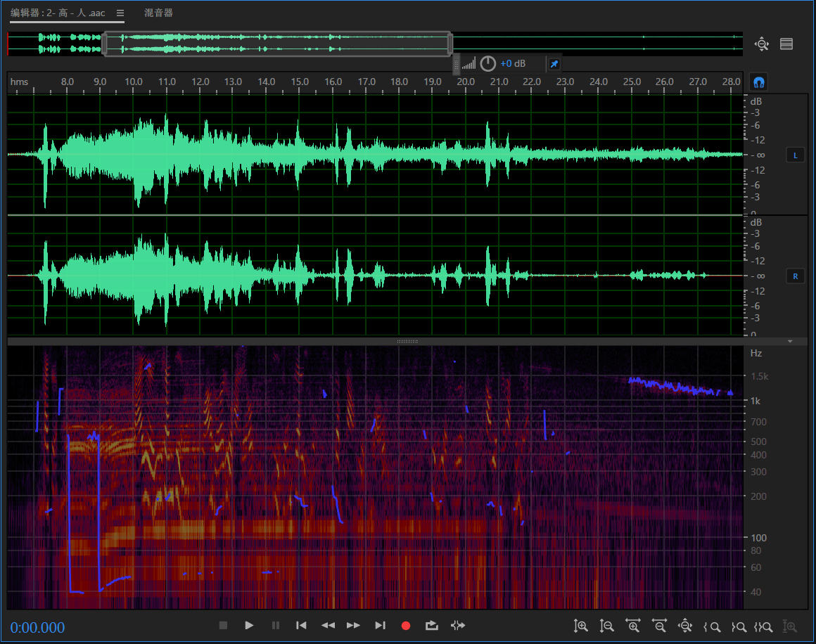Click the hms time format label
Screen dimensions: 816x644
(19, 82)
